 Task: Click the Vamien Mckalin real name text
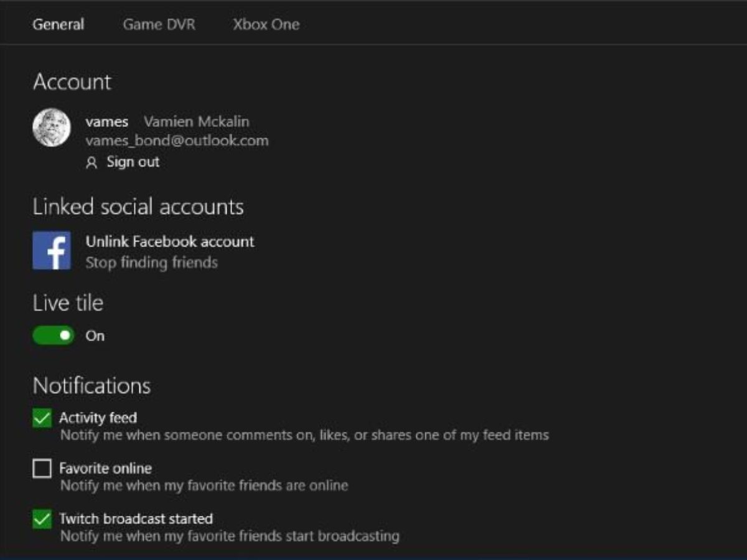coord(196,122)
